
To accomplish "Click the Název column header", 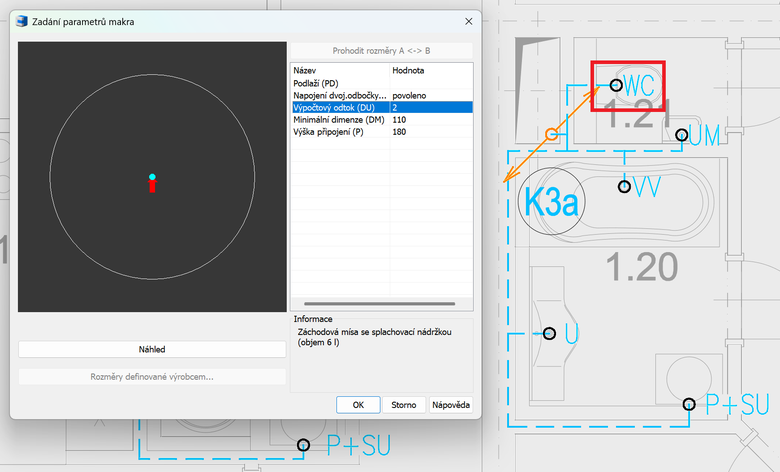I will [x=340, y=71].
